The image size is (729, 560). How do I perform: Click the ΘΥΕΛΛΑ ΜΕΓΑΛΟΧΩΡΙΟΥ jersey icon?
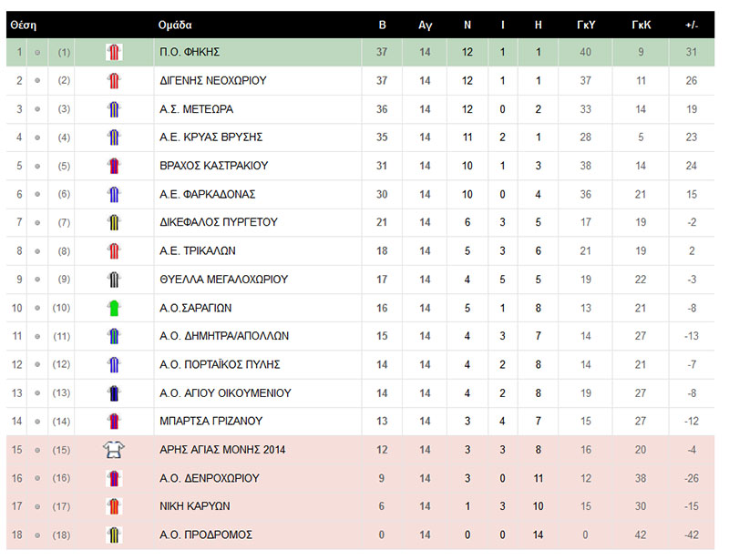click(114, 280)
